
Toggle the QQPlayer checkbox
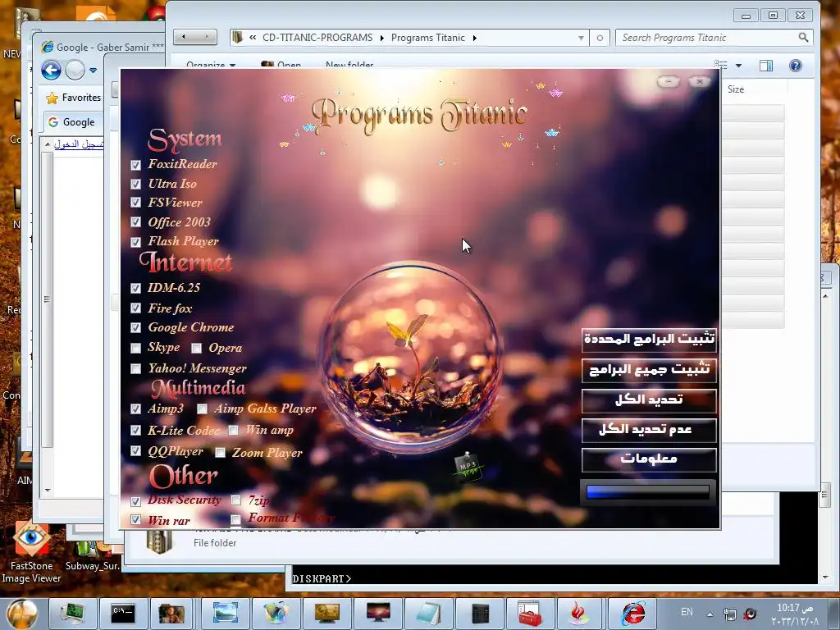click(x=136, y=451)
